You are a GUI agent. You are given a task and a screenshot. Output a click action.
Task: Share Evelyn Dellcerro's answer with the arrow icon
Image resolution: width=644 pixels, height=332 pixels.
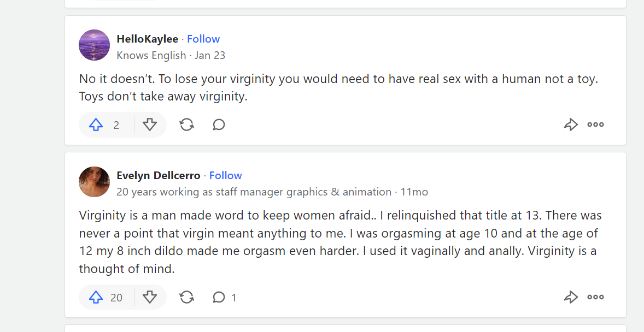[x=571, y=297]
